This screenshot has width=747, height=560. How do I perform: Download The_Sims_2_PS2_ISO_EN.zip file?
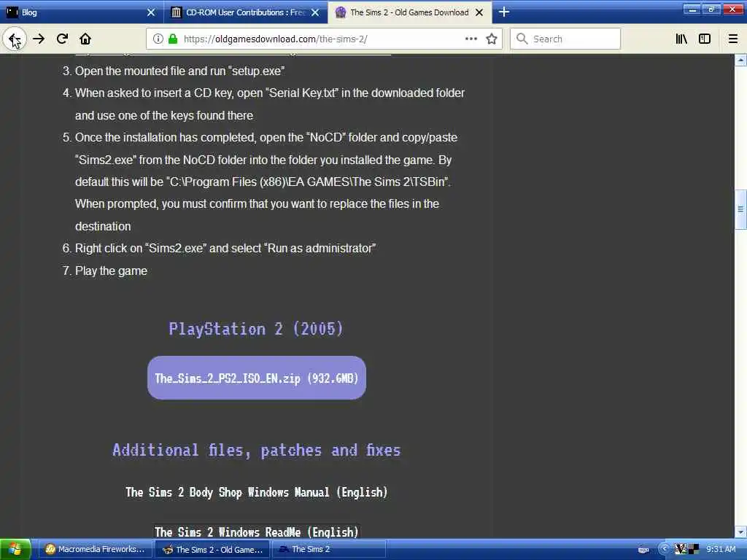tap(256, 378)
